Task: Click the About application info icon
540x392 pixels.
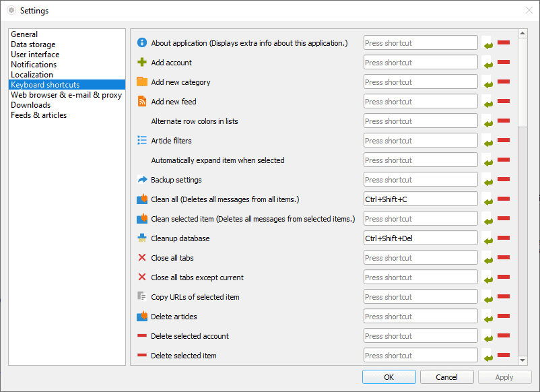Action: pyautogui.click(x=141, y=42)
